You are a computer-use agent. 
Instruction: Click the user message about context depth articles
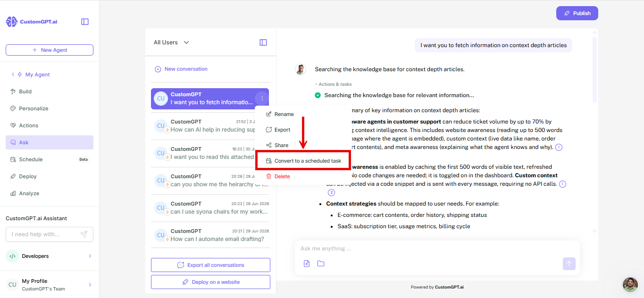click(493, 45)
